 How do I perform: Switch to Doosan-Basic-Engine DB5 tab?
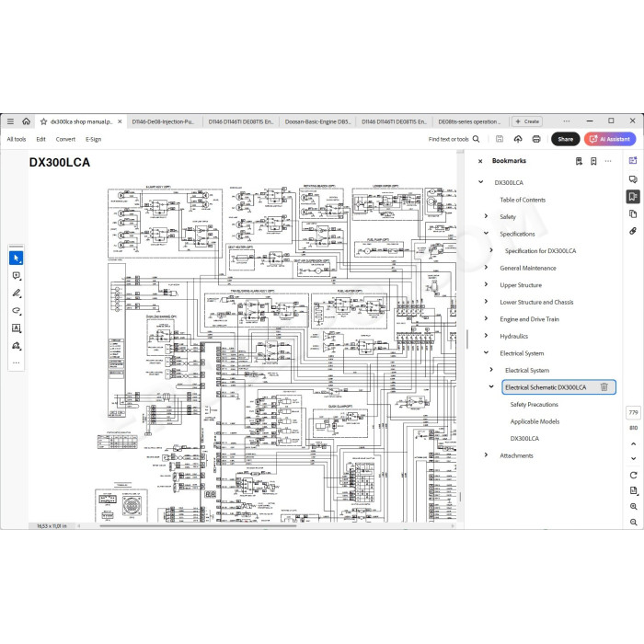coord(317,121)
